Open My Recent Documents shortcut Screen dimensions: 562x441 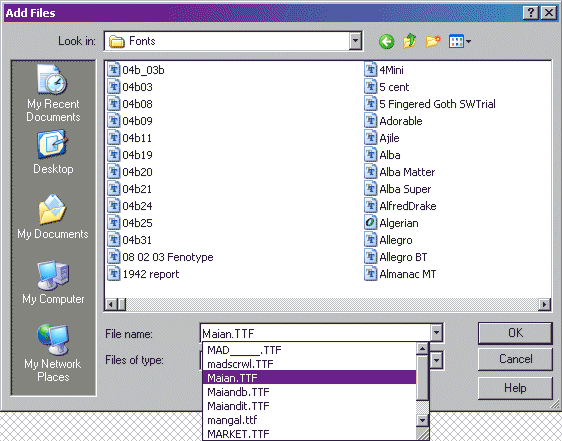pyautogui.click(x=53, y=93)
